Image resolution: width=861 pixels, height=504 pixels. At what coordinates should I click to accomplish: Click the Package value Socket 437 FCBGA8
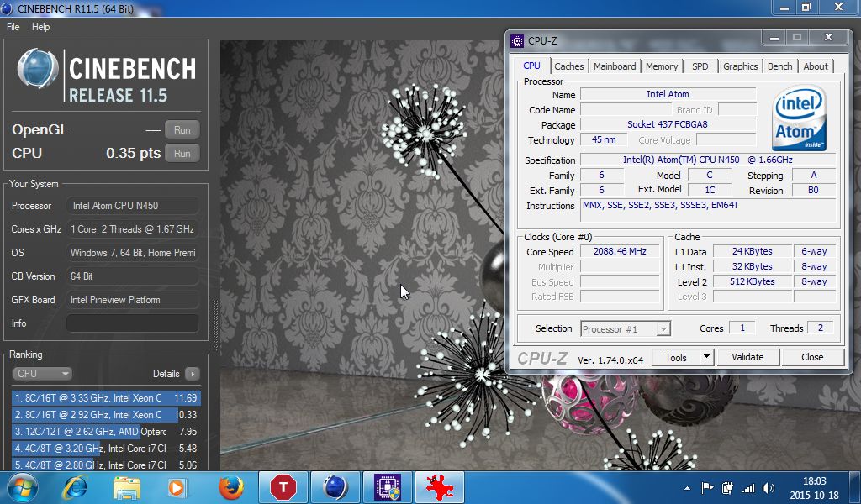[667, 124]
